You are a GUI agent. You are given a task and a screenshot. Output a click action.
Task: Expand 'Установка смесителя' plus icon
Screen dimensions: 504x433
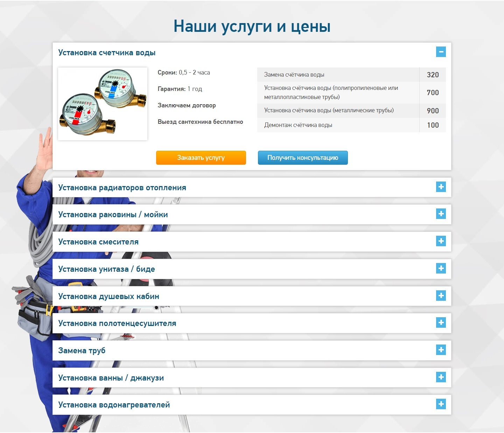click(x=441, y=241)
